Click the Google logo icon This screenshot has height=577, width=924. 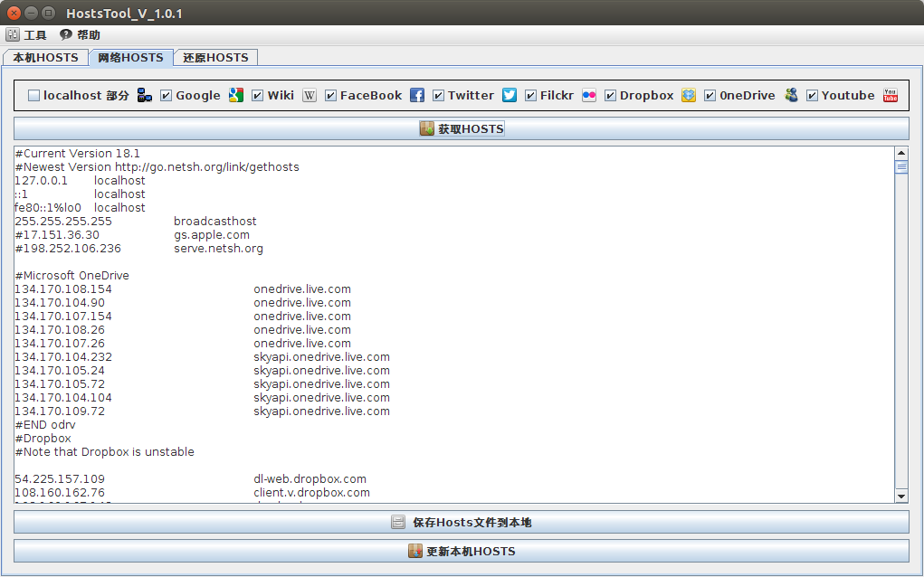tap(236, 95)
